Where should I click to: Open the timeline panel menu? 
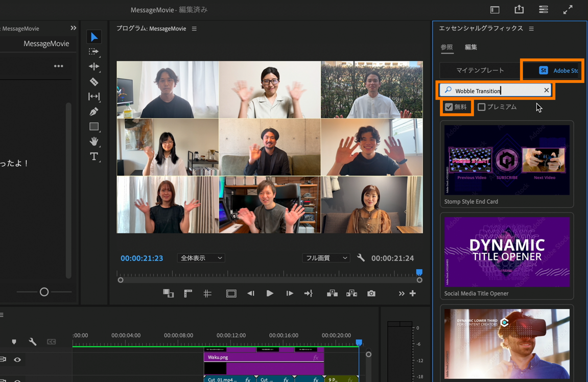[x=2, y=315]
